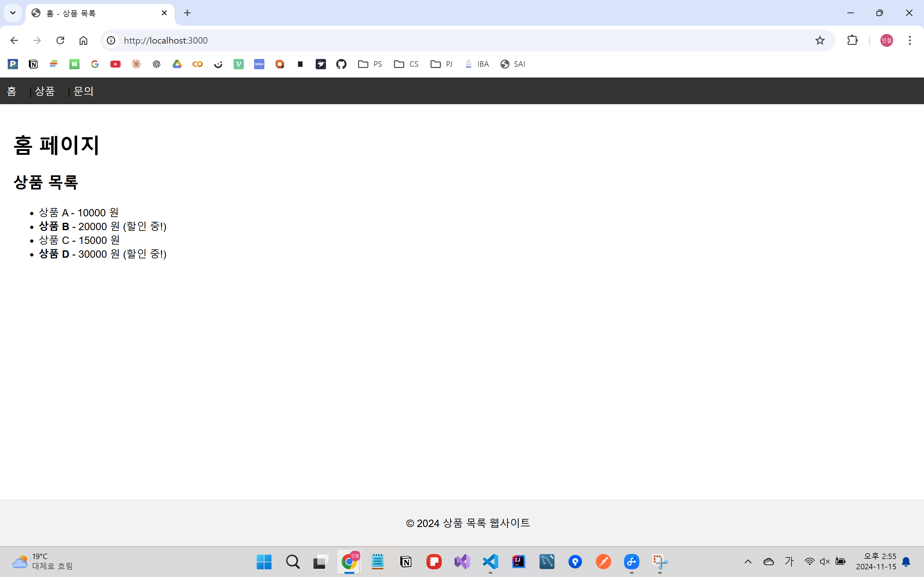Click the browser home icon
Viewport: 924px width, 577px height.
[83, 40]
